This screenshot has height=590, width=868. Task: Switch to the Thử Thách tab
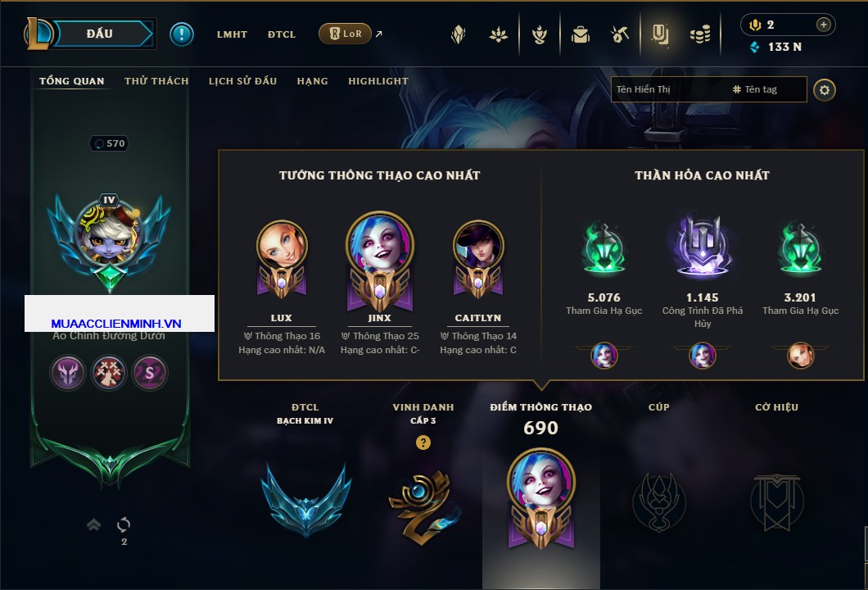tap(156, 81)
